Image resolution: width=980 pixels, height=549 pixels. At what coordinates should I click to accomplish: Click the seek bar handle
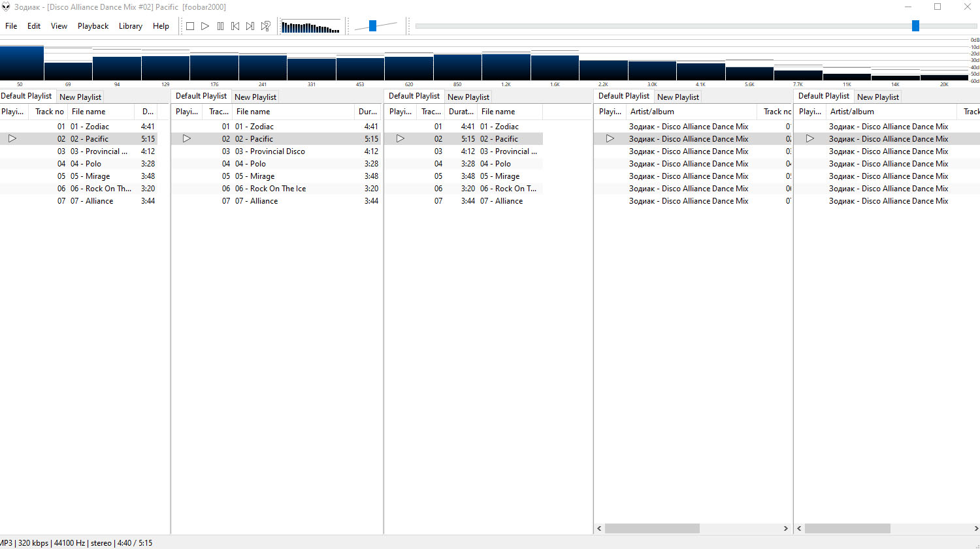(915, 26)
